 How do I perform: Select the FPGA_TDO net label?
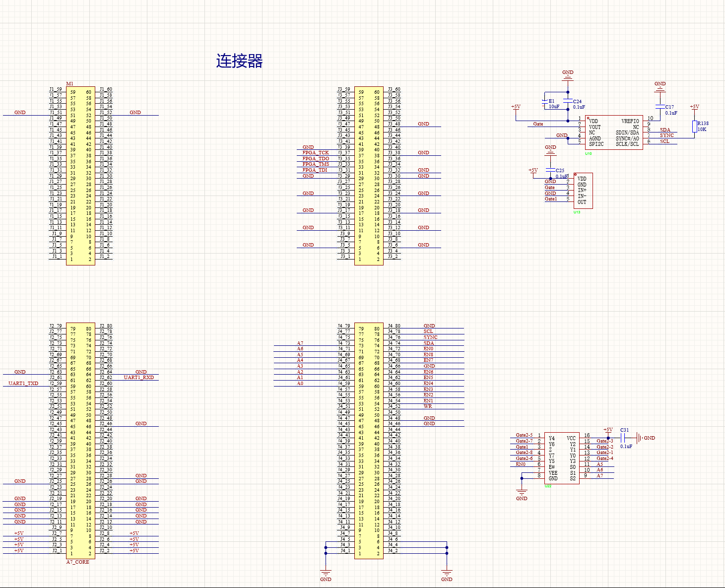coord(316,159)
